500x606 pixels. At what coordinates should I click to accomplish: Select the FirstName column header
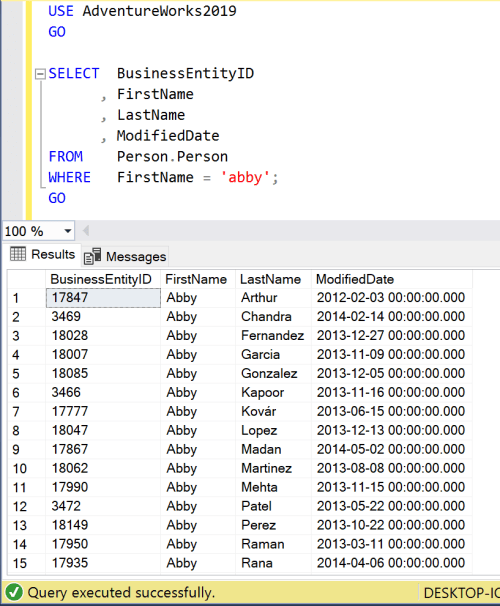point(197,279)
